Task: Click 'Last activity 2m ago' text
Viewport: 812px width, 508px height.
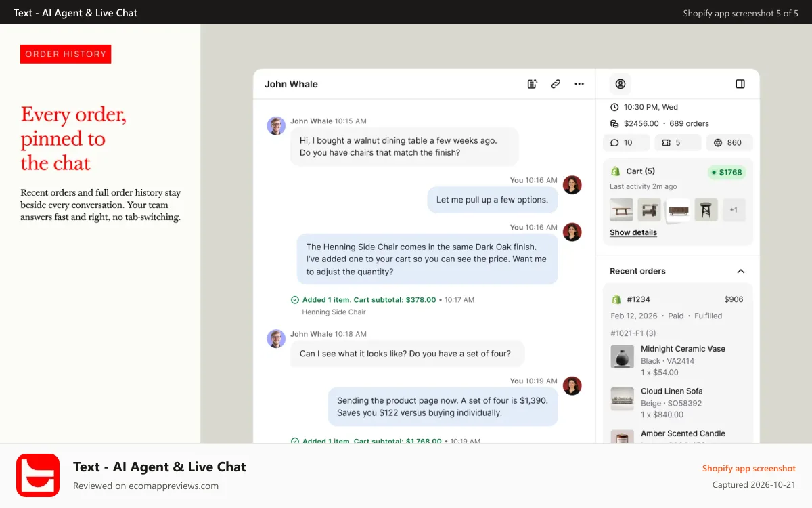Action: [644, 186]
